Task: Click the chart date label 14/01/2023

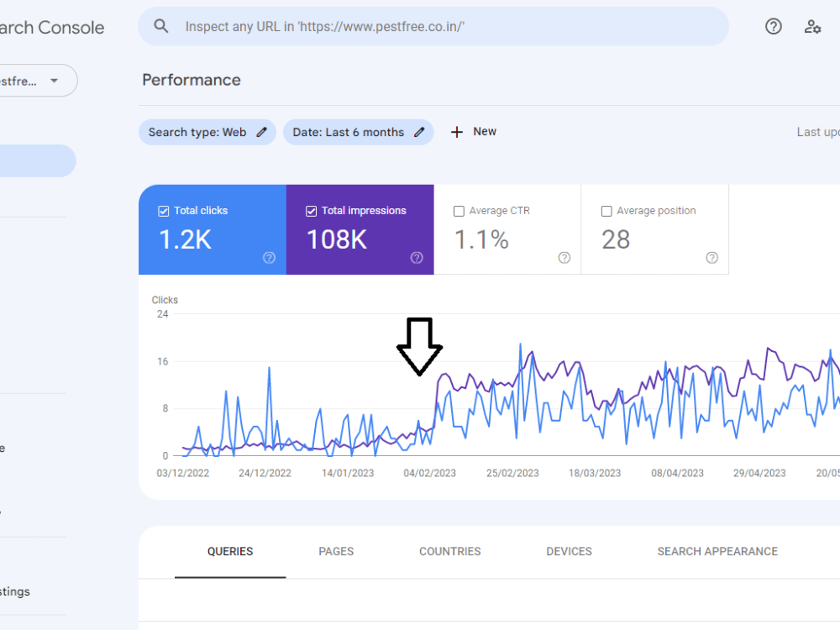Action: coord(347,473)
